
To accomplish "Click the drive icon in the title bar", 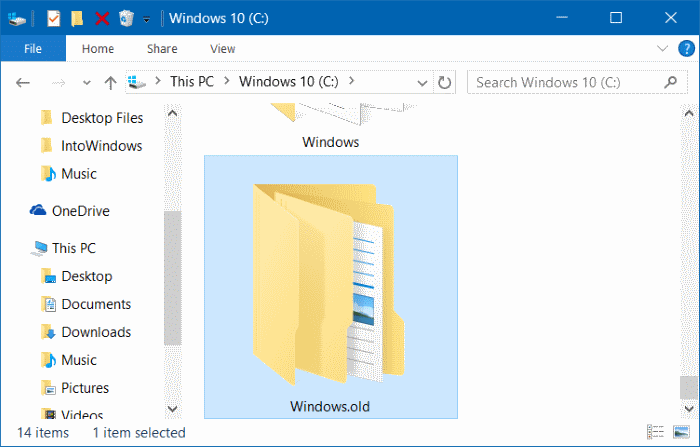I will coord(17,19).
